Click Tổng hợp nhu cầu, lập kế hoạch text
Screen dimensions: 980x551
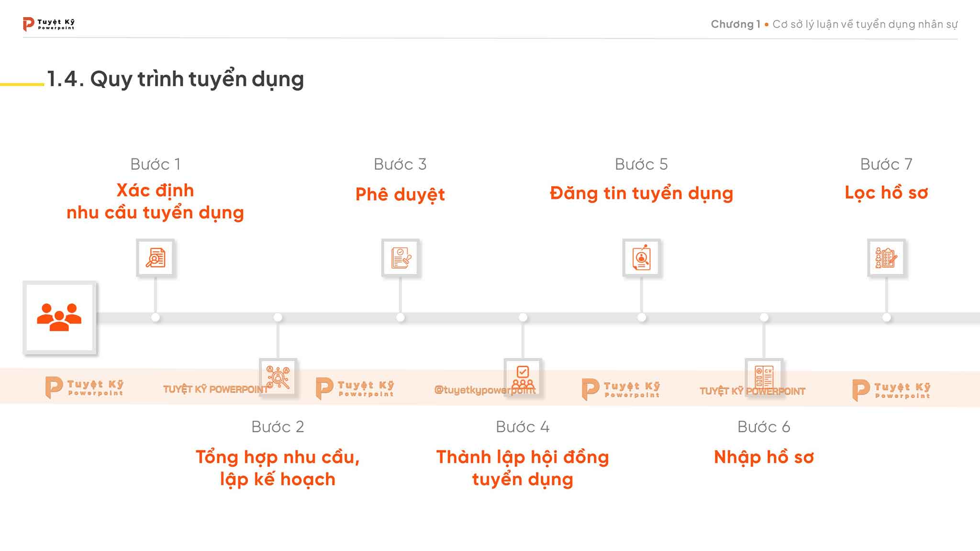278,468
